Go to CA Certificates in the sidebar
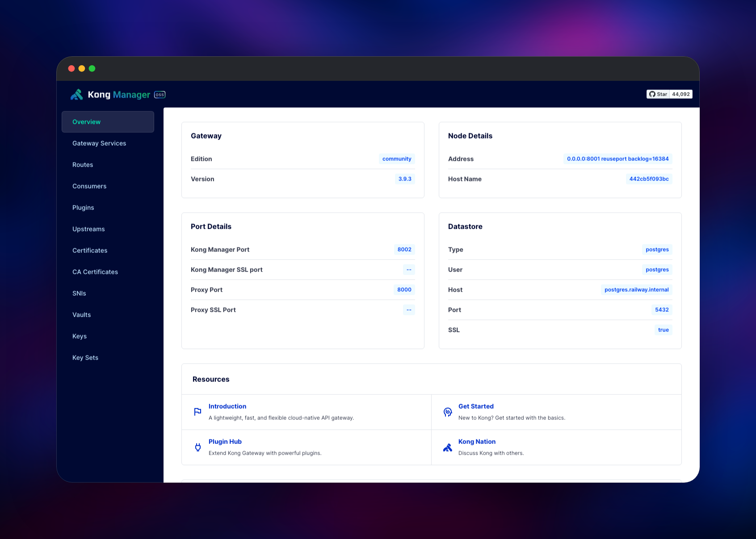This screenshot has height=539, width=756. pos(108,272)
